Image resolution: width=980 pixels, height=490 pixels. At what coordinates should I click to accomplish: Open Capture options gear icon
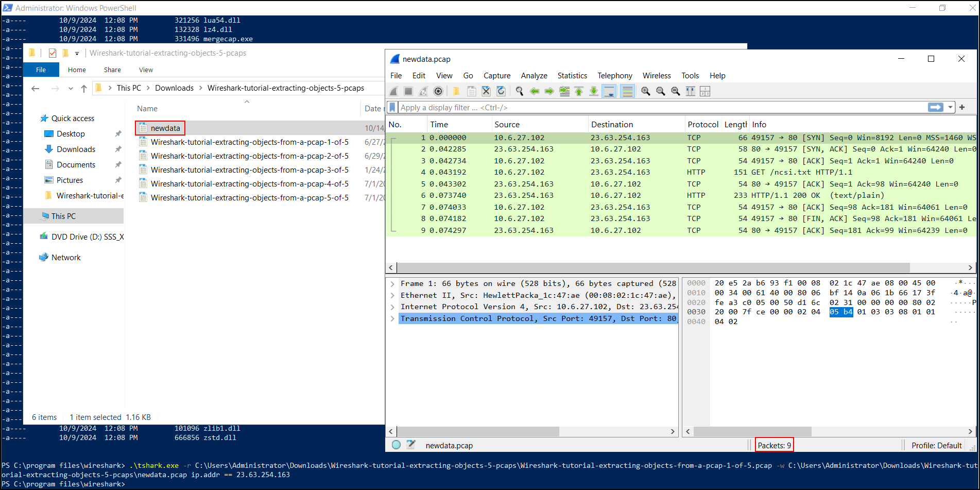(438, 91)
